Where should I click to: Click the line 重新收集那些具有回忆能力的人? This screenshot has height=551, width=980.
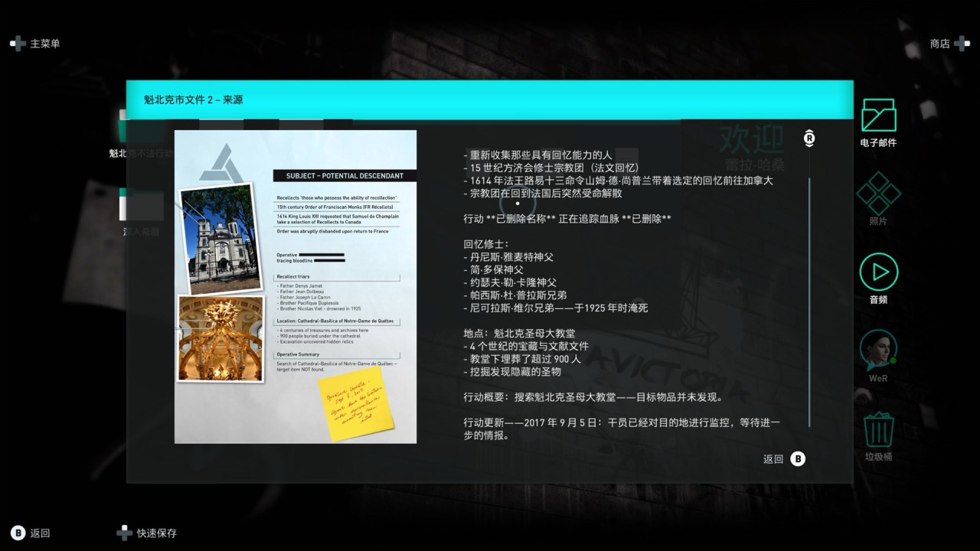point(537,155)
